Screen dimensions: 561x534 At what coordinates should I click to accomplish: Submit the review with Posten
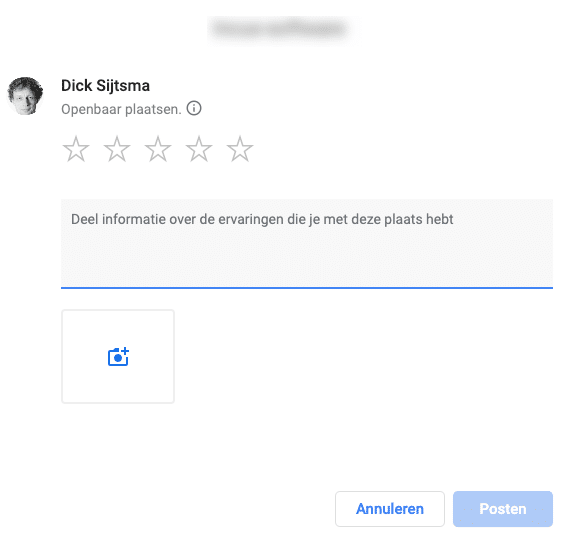pyautogui.click(x=503, y=509)
